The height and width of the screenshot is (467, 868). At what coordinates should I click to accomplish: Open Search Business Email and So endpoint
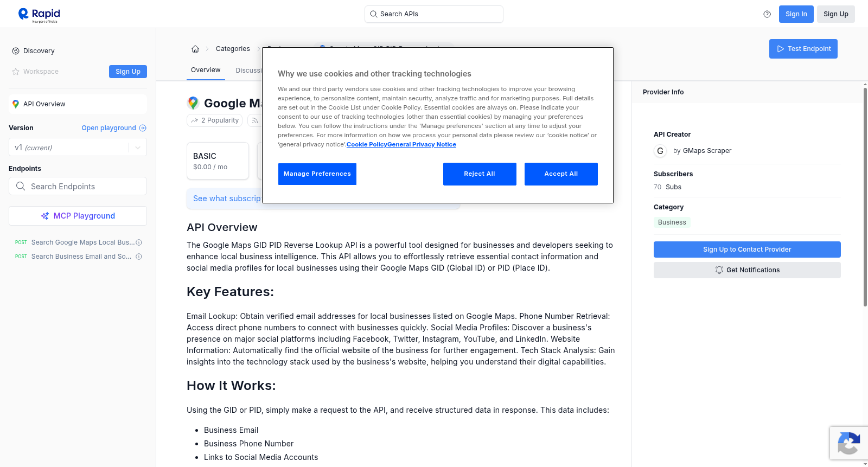tap(81, 257)
